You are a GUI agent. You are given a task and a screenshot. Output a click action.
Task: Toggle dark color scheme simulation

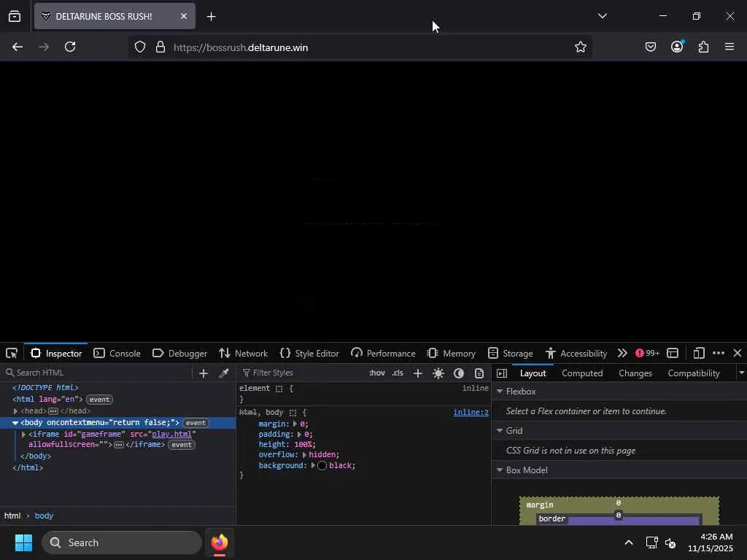point(459,373)
